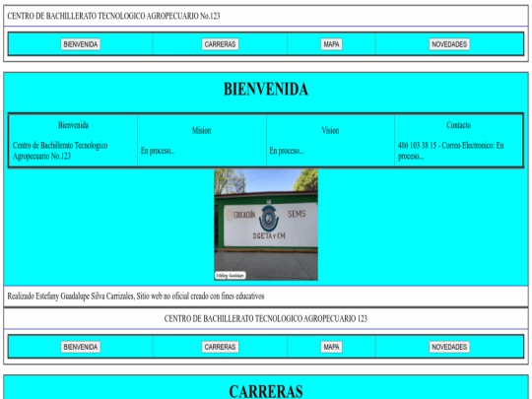The image size is (532, 399).
Task: Click centered title 'CENTRO DE BACHILLERATO TECNOLOGICO AGROPECUARIO 123'
Action: [x=266, y=318]
